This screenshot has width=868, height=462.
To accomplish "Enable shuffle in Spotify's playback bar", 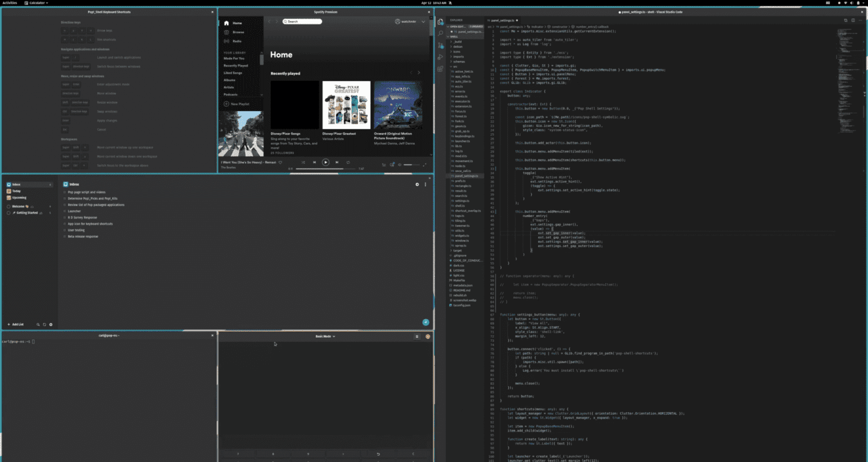I will 303,162.
